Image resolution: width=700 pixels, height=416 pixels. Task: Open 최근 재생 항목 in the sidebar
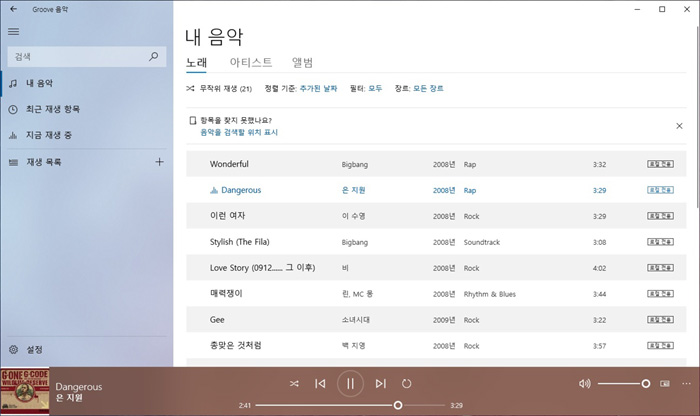[x=87, y=109]
